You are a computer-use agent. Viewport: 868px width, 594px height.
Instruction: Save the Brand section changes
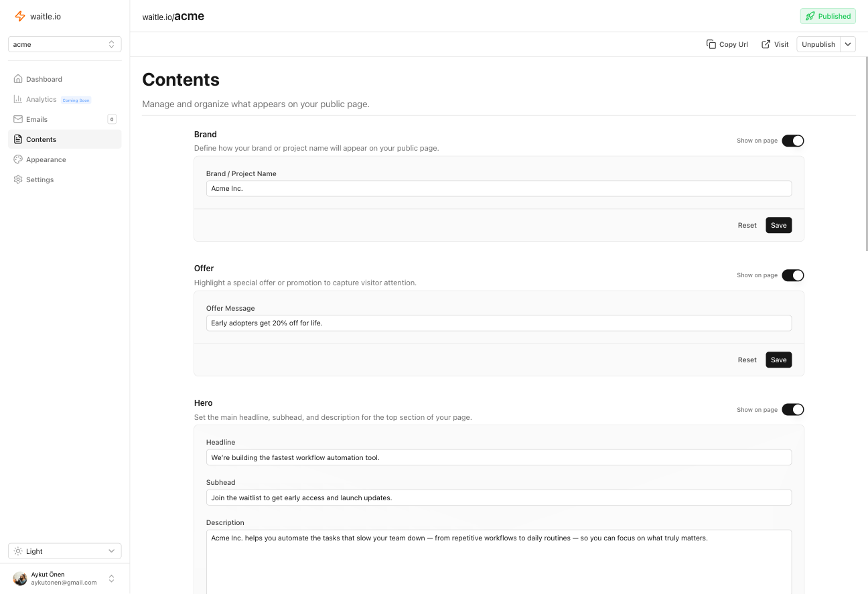[778, 225]
